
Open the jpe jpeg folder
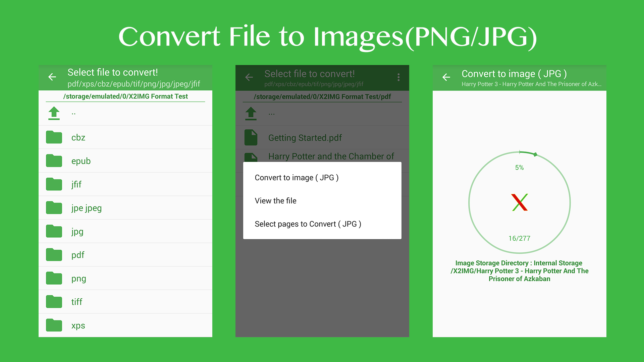(86, 208)
